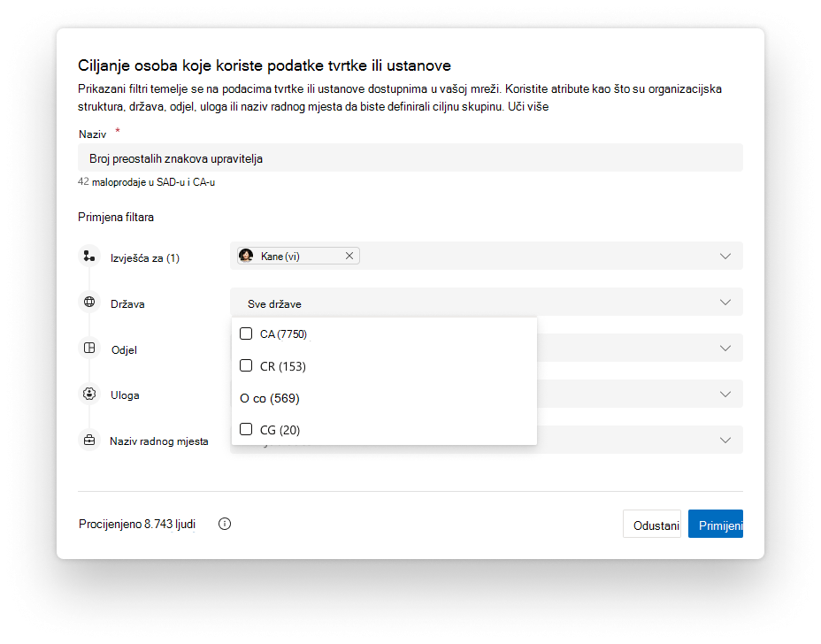Click the Država globe icon

point(89,303)
